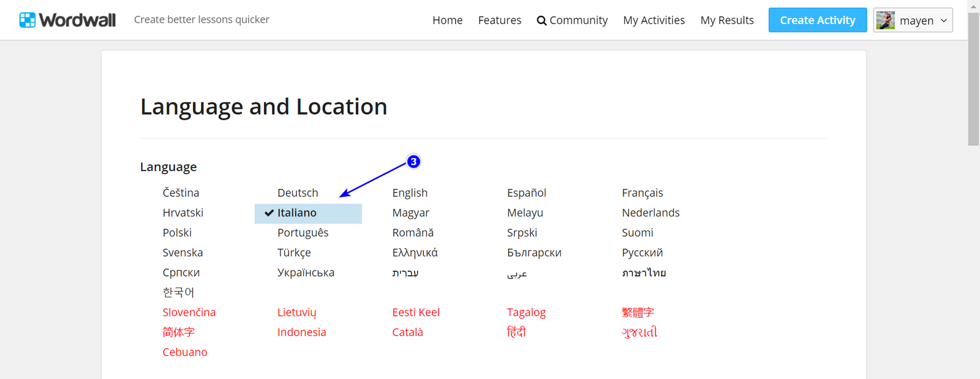This screenshot has width=980, height=379.
Task: Open the Home menu item
Action: (x=447, y=20)
